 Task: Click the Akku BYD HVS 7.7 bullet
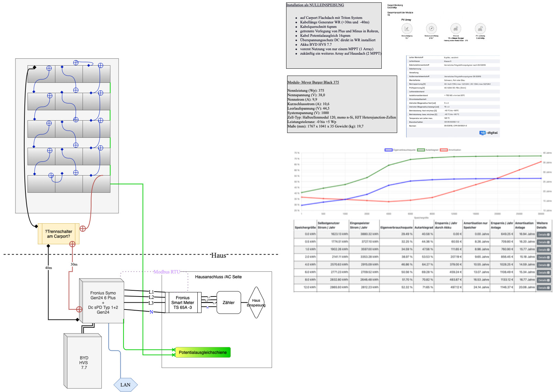coord(316,44)
